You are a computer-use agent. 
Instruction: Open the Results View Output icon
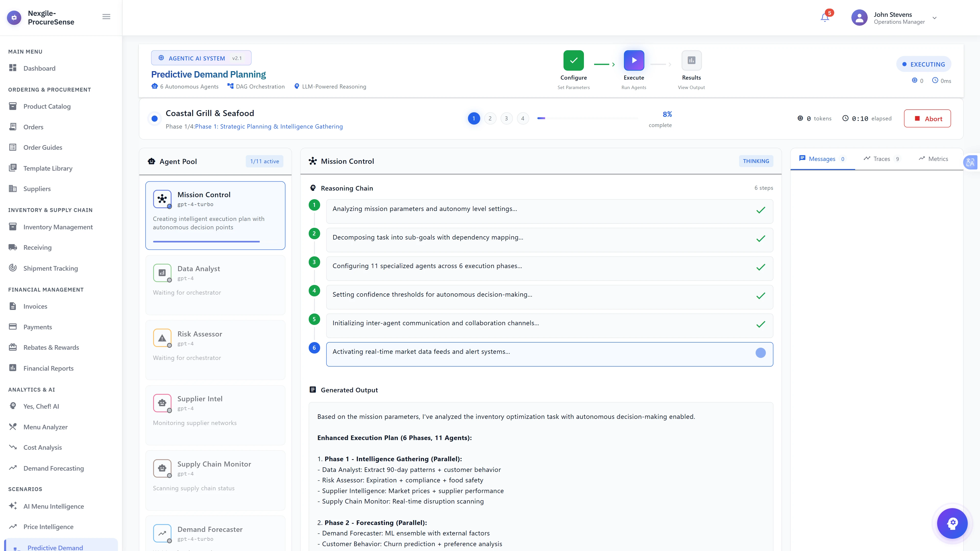691,60
